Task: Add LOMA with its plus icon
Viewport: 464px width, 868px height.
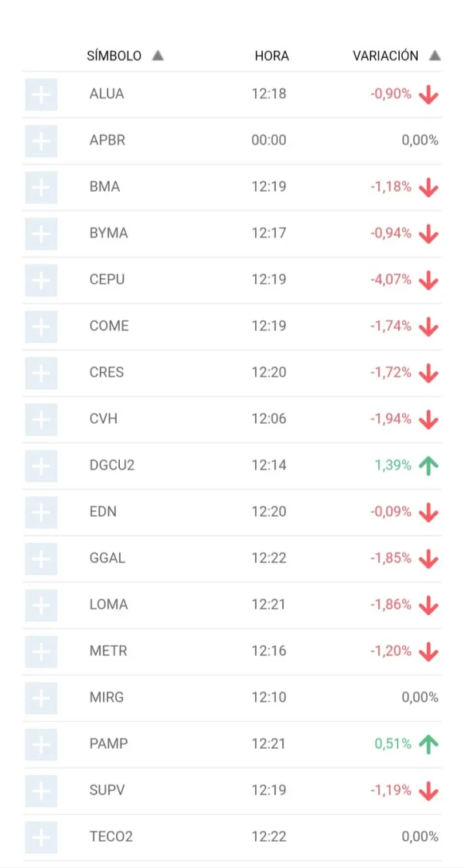Action: coord(41,605)
